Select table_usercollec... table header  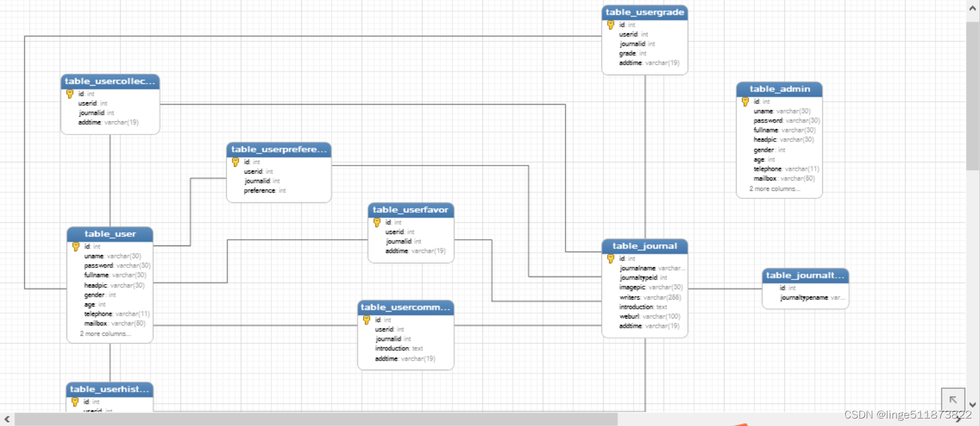click(x=110, y=82)
